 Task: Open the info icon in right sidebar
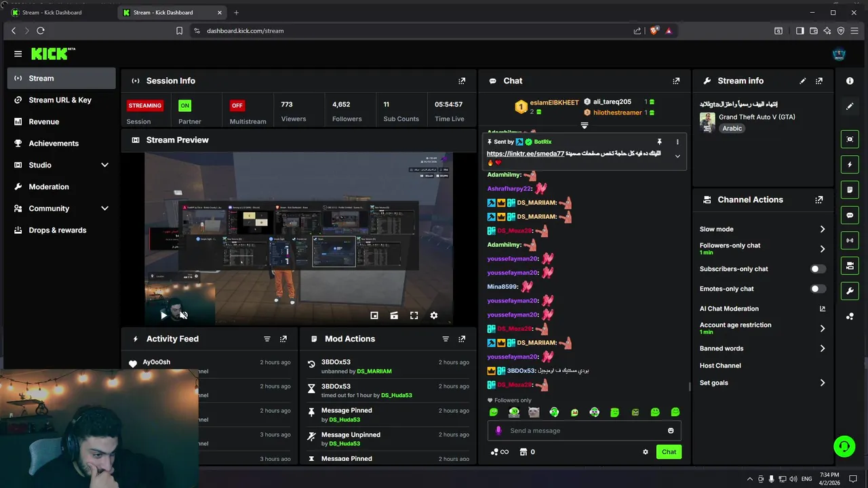850,81
